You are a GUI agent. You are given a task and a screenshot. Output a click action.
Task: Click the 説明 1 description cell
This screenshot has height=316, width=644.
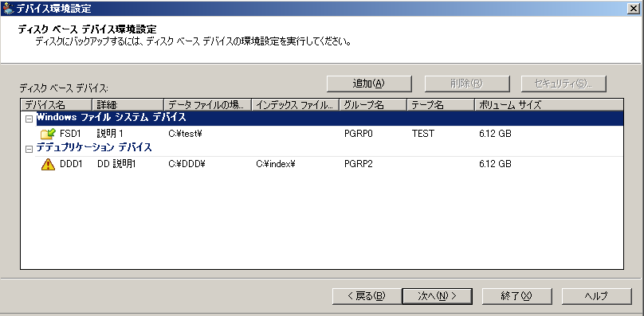pyautogui.click(x=110, y=134)
